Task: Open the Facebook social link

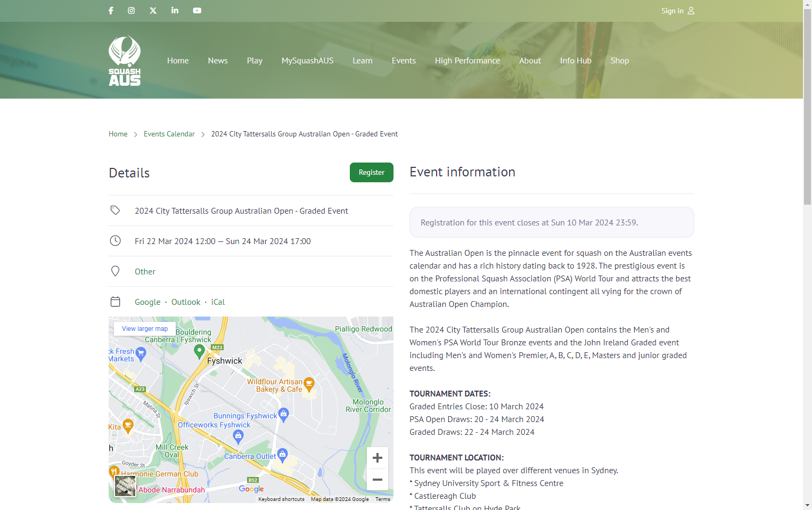Action: tap(111, 11)
